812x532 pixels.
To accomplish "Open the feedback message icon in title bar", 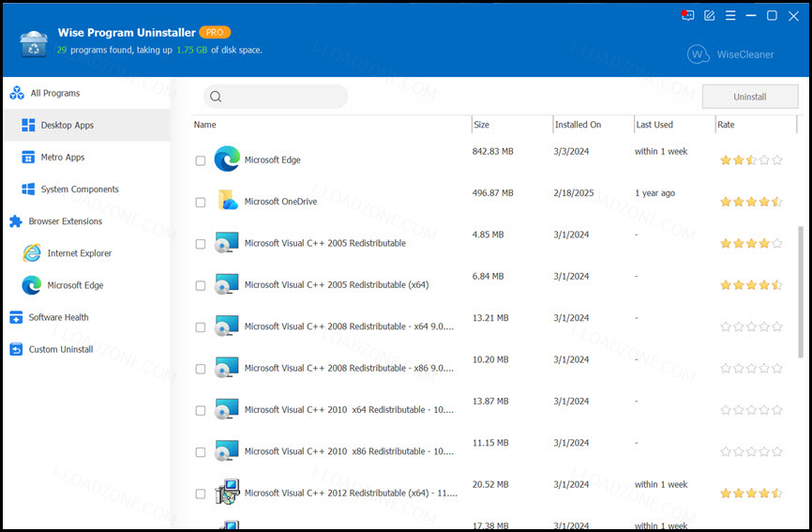I will [687, 15].
